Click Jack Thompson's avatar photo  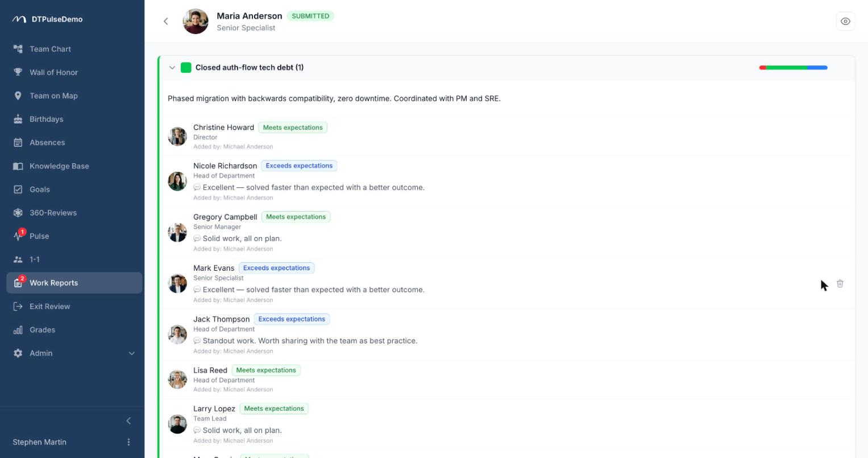click(177, 335)
